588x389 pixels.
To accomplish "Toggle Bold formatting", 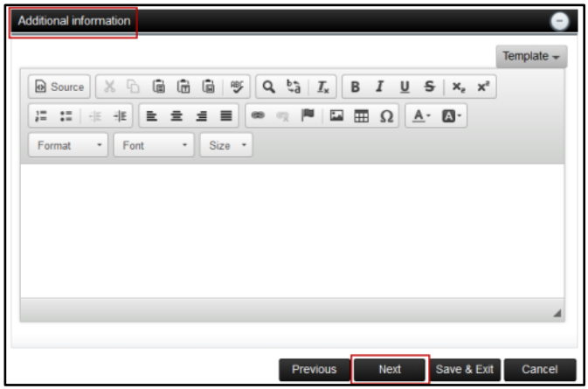I will pos(355,87).
